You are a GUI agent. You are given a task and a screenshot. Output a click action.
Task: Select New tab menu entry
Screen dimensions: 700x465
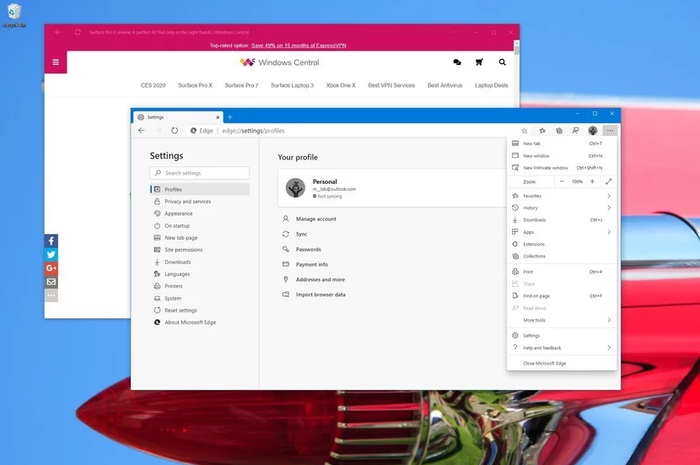pos(562,144)
